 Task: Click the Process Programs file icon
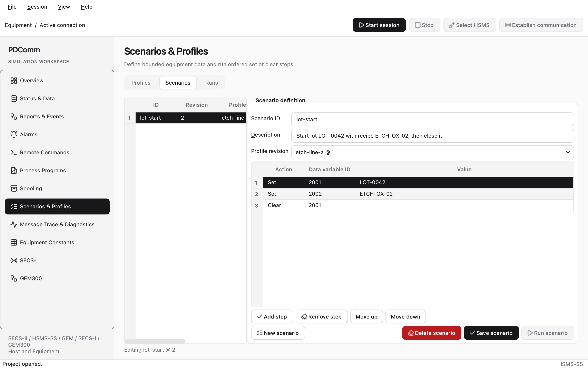[14, 171]
